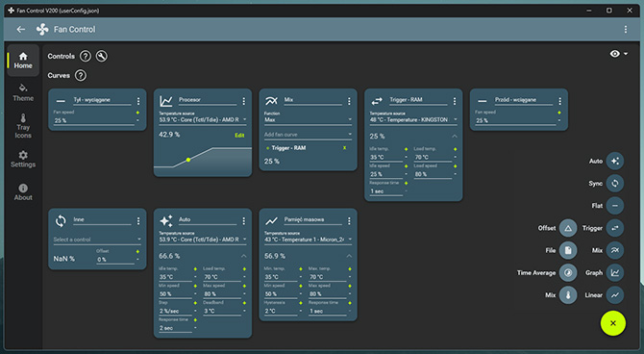Click the Mix button with the thermometer icon
Viewport: 644px width, 354px height.
tap(568, 294)
